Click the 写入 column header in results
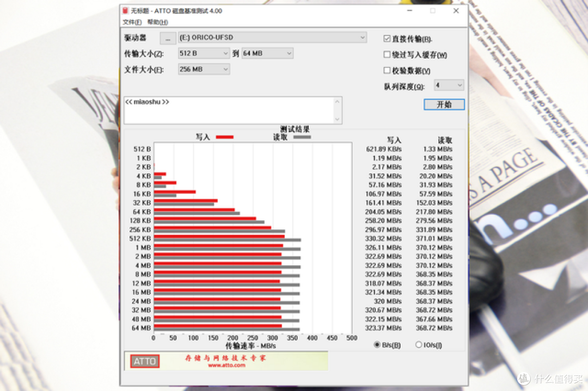 (394, 140)
